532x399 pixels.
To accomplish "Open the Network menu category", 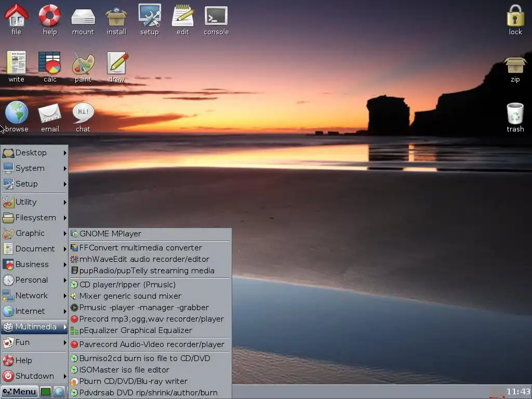I will tap(34, 296).
